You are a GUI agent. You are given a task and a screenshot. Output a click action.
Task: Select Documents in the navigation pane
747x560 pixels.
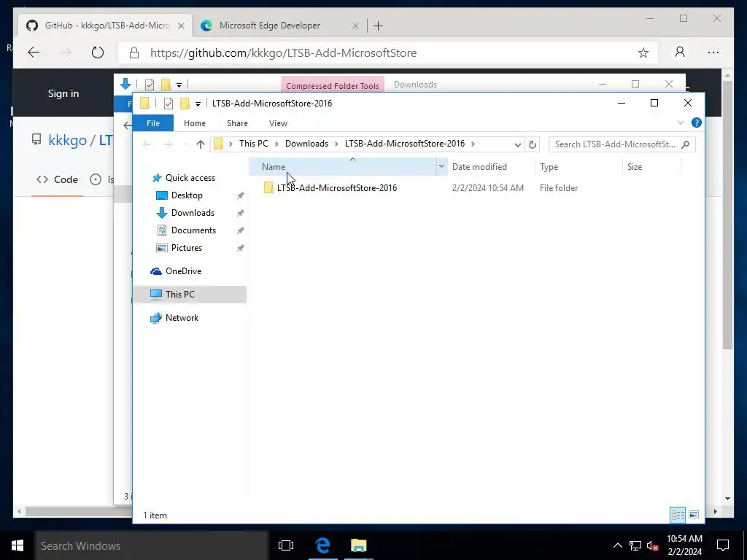(193, 230)
